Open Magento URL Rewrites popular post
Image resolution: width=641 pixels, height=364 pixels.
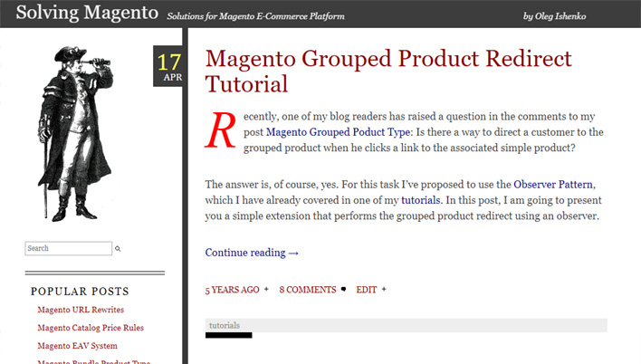pos(81,310)
